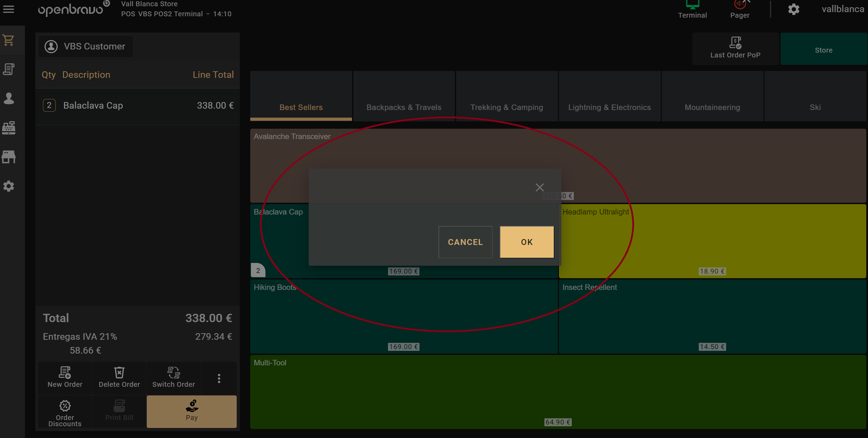The width and height of the screenshot is (868, 438).
Task: Open the receipts sidebar icon
Action: tap(9, 69)
